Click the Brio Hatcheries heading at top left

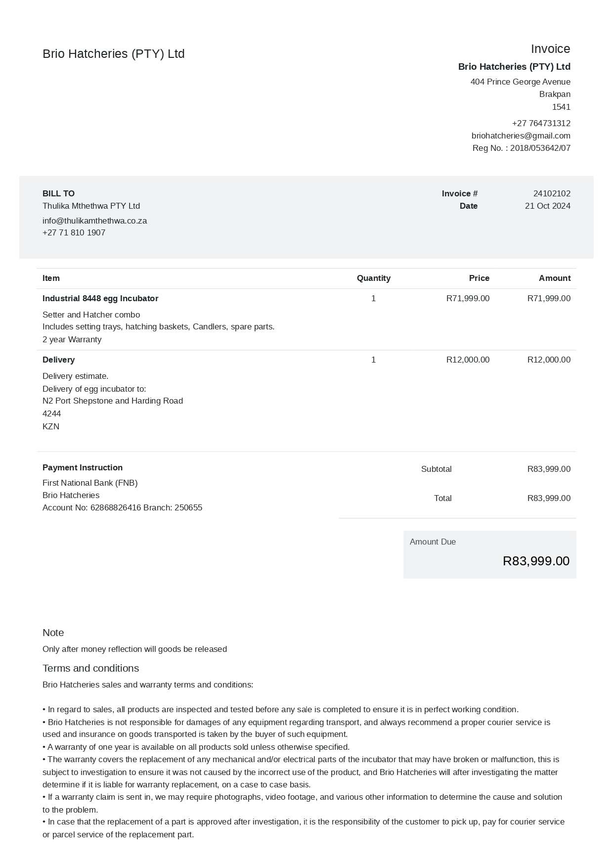pos(113,54)
